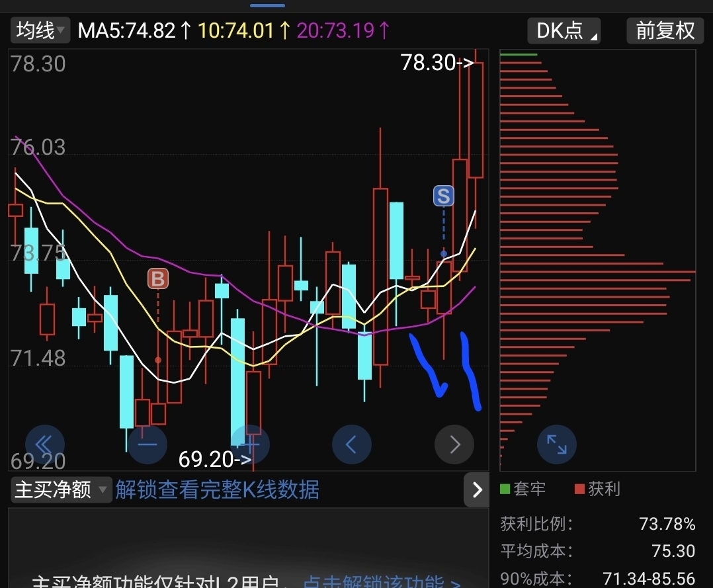The width and height of the screenshot is (713, 588).
Task: Tap the white arrow next to unlock link
Action: coord(476,489)
